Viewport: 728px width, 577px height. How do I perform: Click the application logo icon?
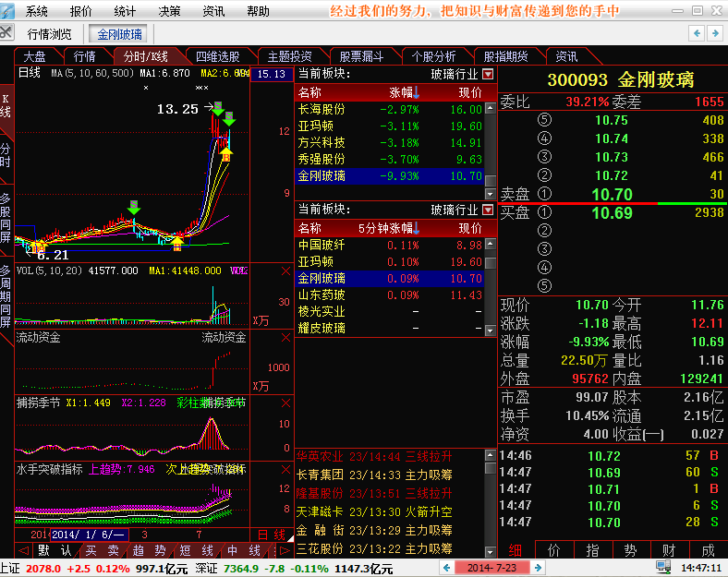pos(8,10)
